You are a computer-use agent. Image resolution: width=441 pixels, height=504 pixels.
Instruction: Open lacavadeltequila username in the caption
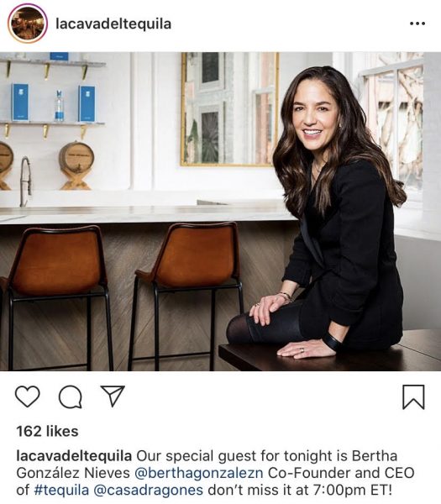point(74,456)
